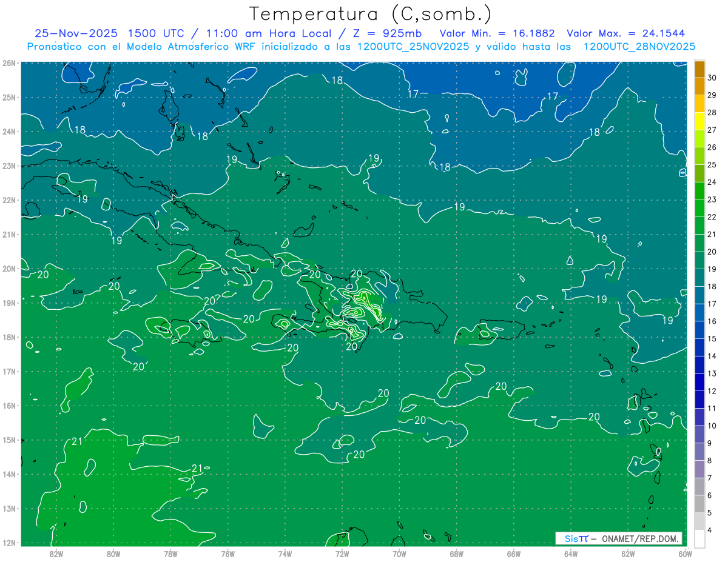Click the 14N latitude axis label

pyautogui.click(x=9, y=474)
